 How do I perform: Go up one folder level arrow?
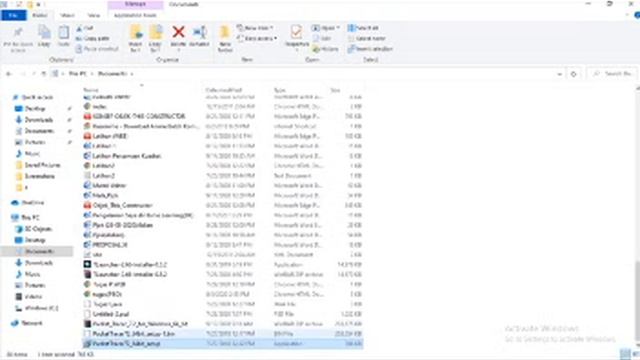[x=44, y=74]
